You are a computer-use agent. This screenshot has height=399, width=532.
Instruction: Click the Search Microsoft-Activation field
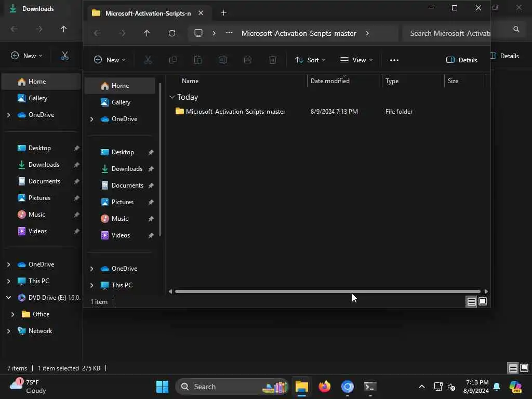447,33
